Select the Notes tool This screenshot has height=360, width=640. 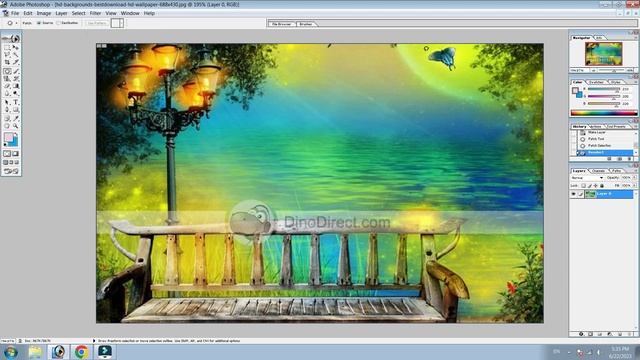click(x=7, y=118)
